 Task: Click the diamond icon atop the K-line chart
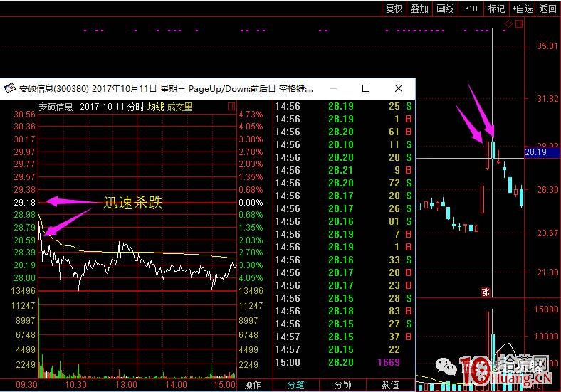pyautogui.click(x=508, y=24)
